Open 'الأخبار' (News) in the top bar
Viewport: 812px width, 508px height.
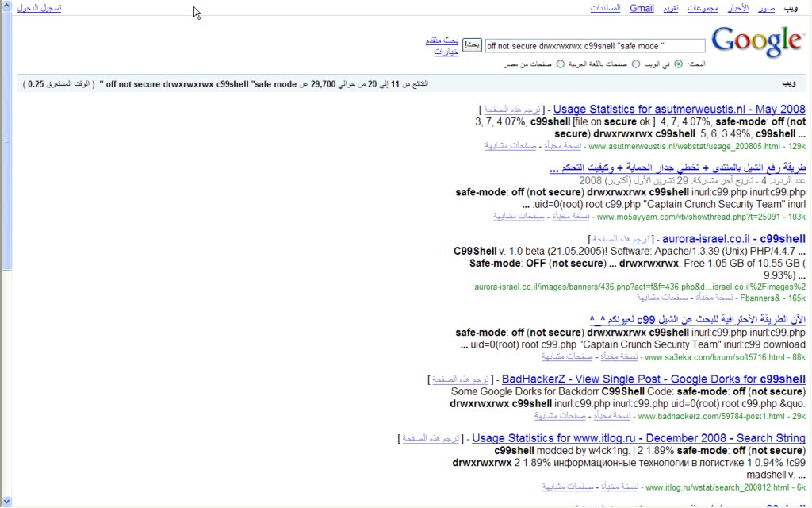[x=738, y=8]
